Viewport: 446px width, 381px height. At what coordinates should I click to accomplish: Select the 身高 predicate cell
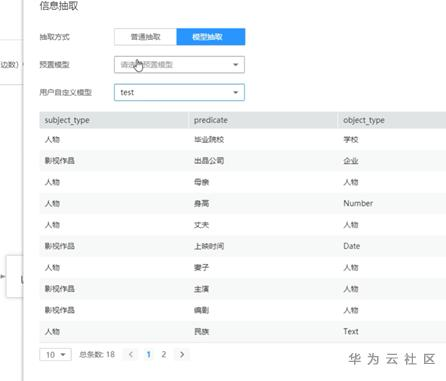(201, 203)
